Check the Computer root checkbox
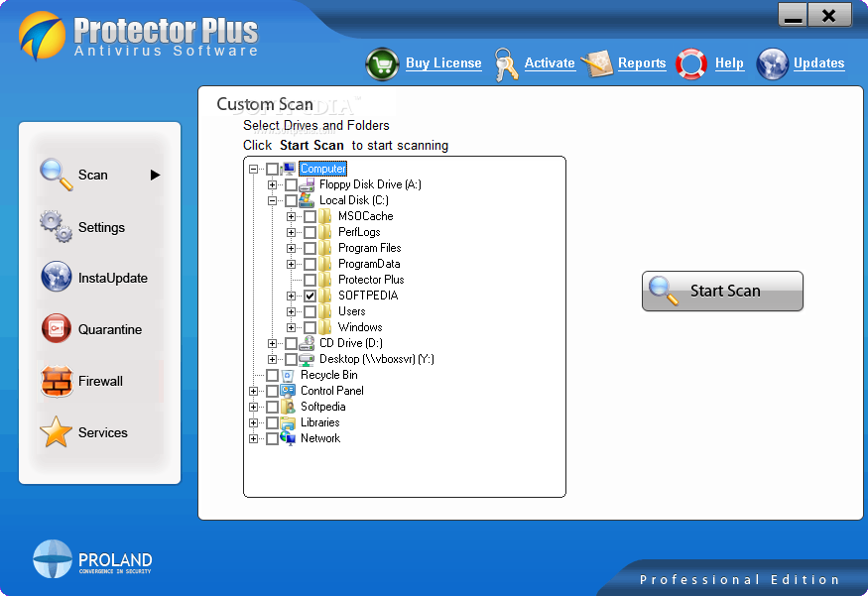 point(272,169)
